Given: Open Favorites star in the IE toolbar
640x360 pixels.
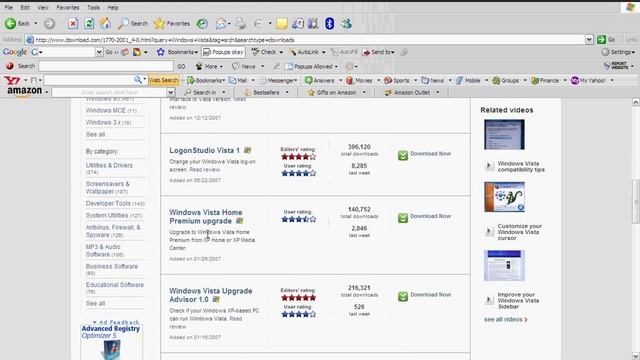Looking at the screenshot, I should pos(172,24).
